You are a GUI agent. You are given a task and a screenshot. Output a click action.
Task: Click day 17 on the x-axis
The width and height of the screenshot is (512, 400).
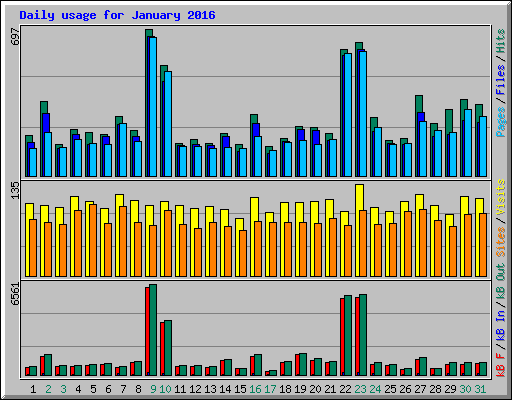pyautogui.click(x=270, y=389)
